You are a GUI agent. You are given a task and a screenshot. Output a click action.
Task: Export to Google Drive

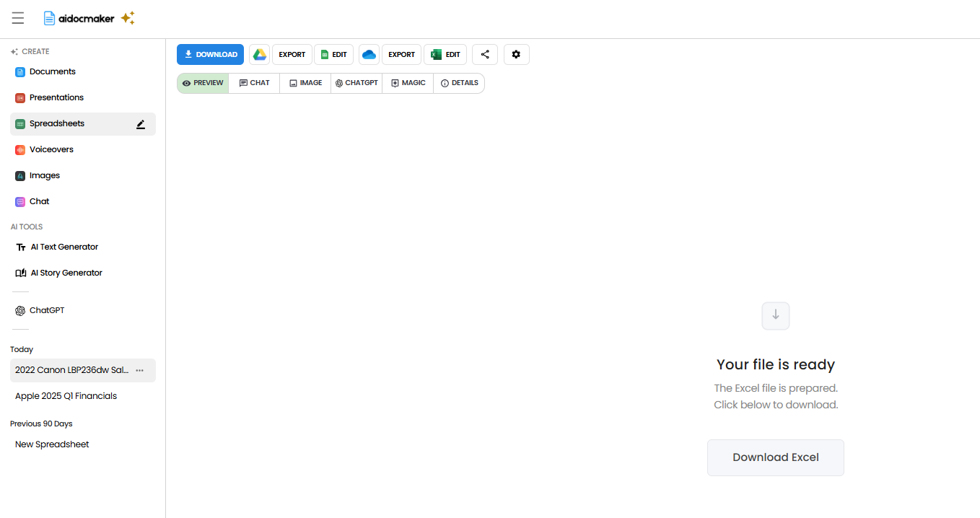pyautogui.click(x=292, y=54)
